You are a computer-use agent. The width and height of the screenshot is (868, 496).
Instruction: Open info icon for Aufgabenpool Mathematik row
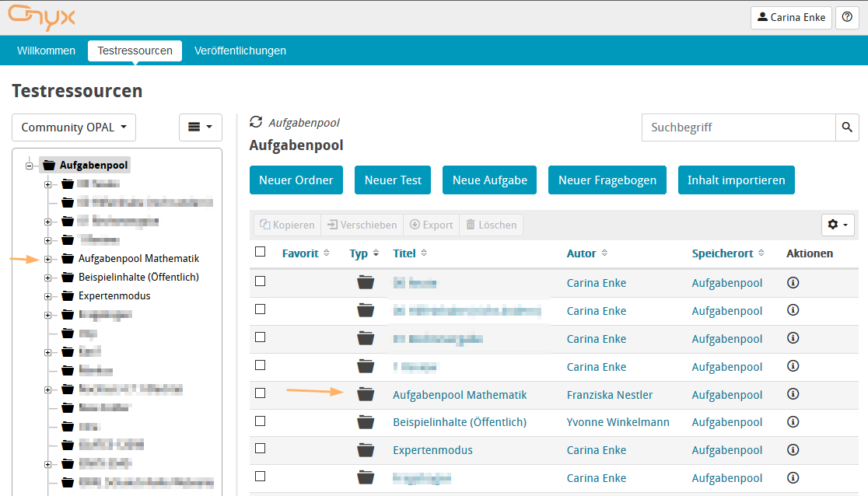(x=793, y=394)
